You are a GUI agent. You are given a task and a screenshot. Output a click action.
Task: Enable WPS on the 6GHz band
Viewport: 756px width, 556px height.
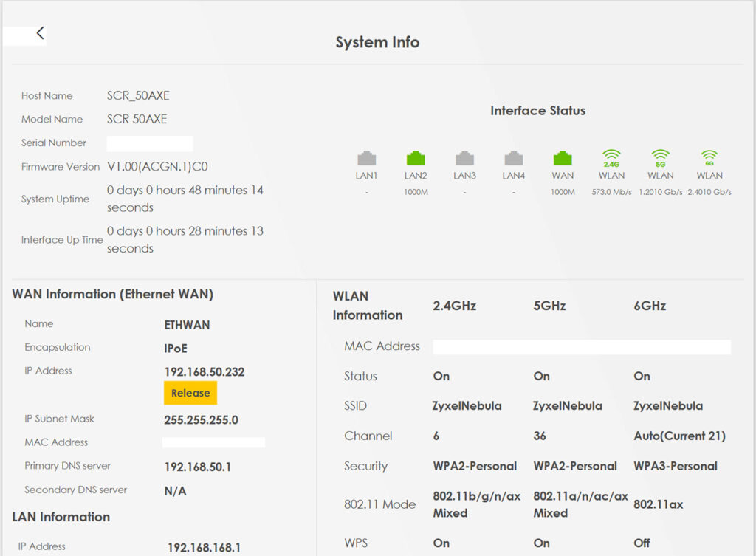641,543
